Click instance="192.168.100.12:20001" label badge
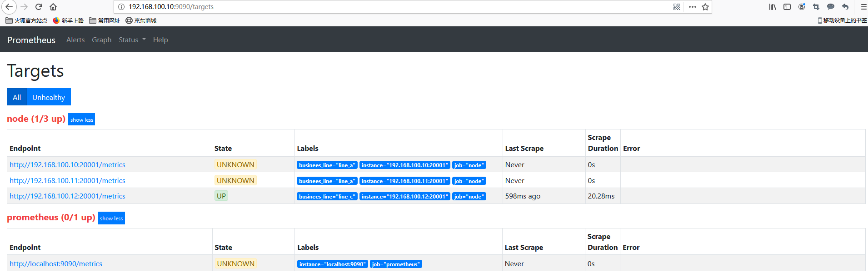Viewport: 868px width, 273px height. coord(405,197)
